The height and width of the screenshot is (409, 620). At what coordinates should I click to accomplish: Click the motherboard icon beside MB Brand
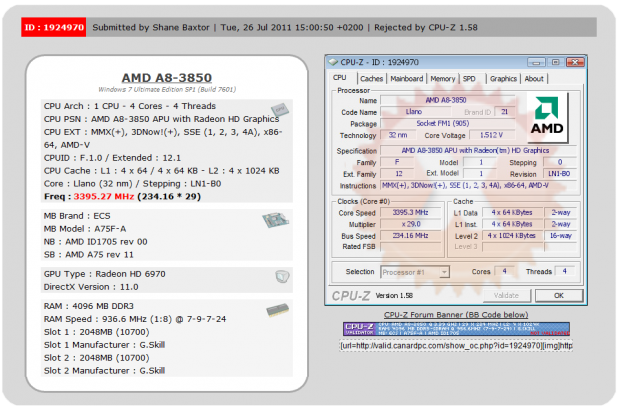coord(276,220)
